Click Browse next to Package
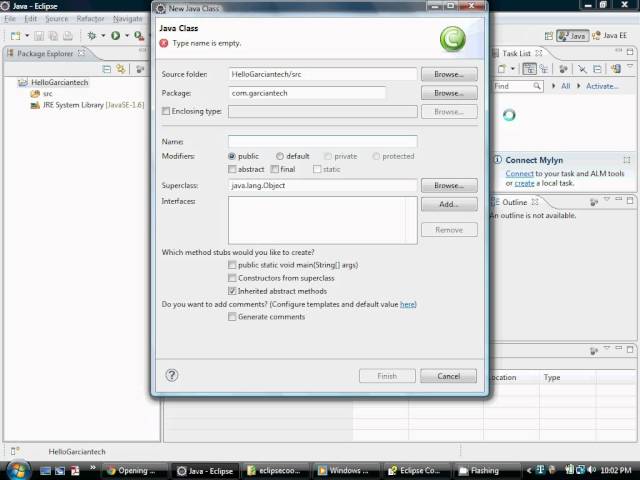 [449, 93]
